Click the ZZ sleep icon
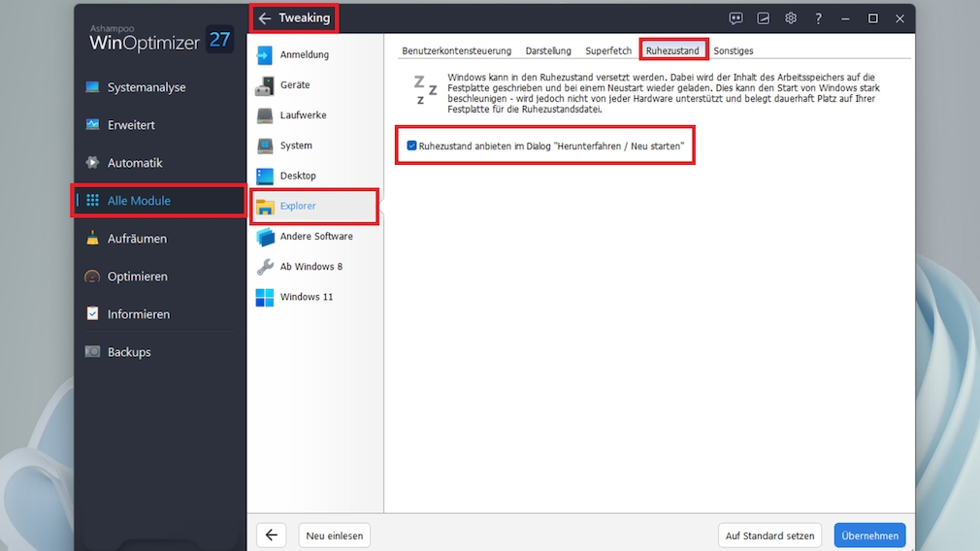 point(425,89)
